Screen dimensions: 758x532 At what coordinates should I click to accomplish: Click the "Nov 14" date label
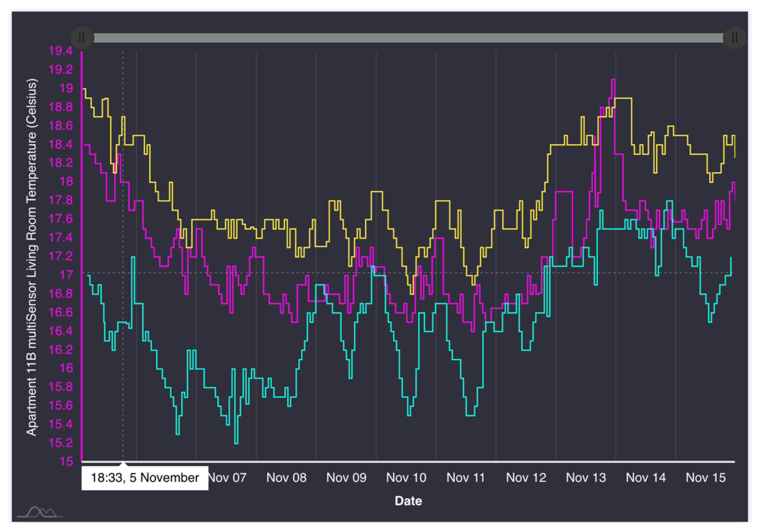coord(646,477)
